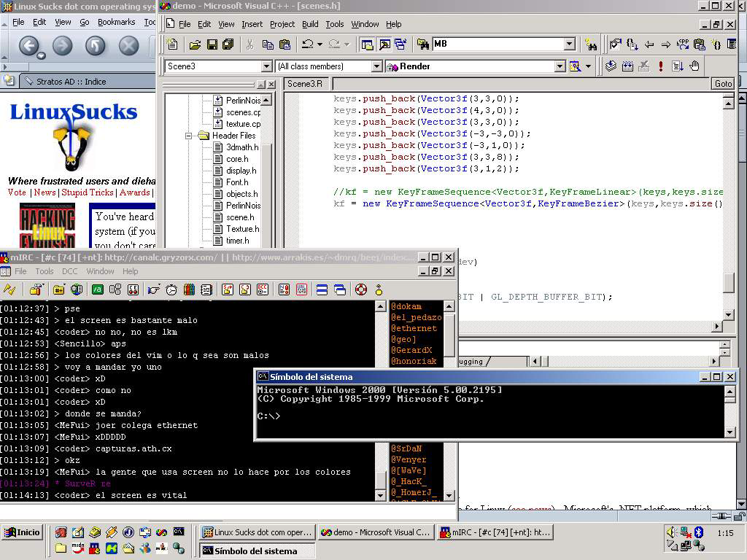747x560 pixels.
Task: Click mIRC Channels folder icon
Action: [58, 289]
